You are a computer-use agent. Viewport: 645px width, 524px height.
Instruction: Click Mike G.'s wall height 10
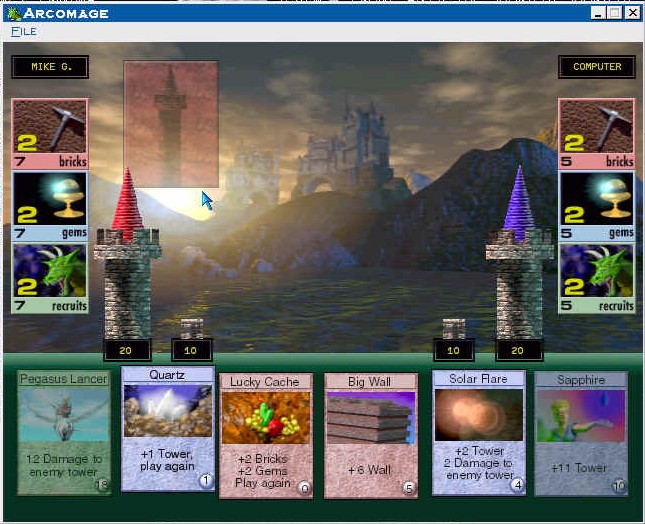coord(192,350)
